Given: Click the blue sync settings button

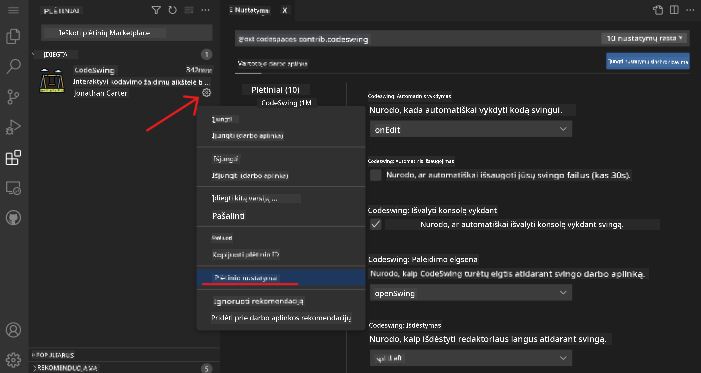Looking at the screenshot, I should pyautogui.click(x=648, y=61).
